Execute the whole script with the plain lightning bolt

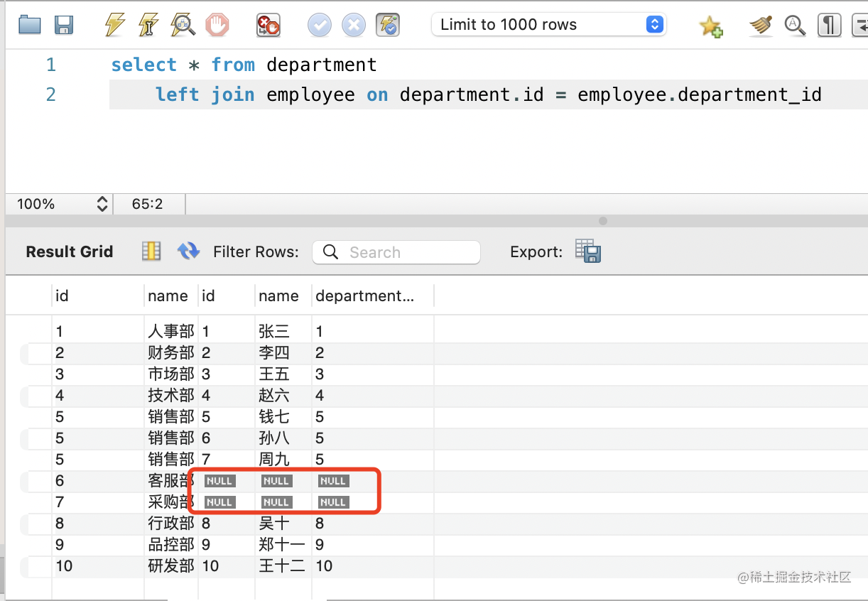(114, 25)
